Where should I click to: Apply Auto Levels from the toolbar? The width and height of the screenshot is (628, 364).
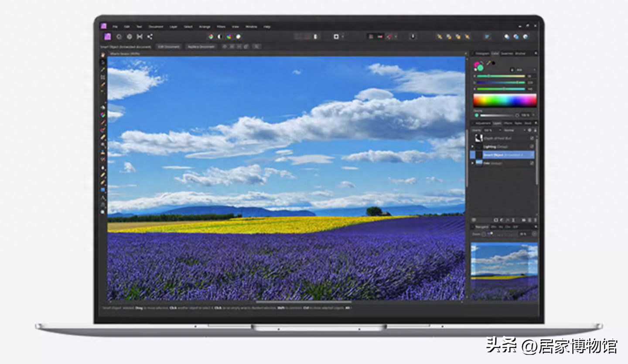click(x=211, y=37)
